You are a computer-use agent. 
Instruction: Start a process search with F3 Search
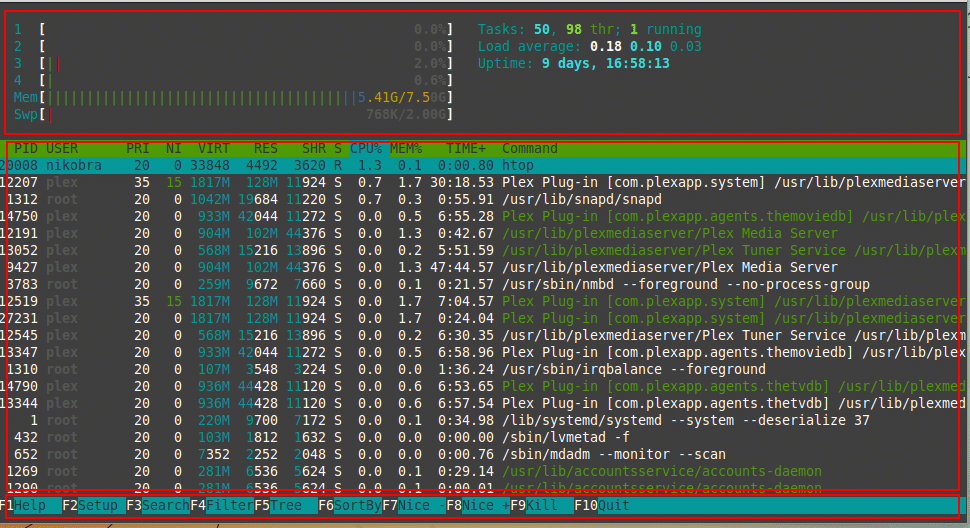(x=158, y=505)
